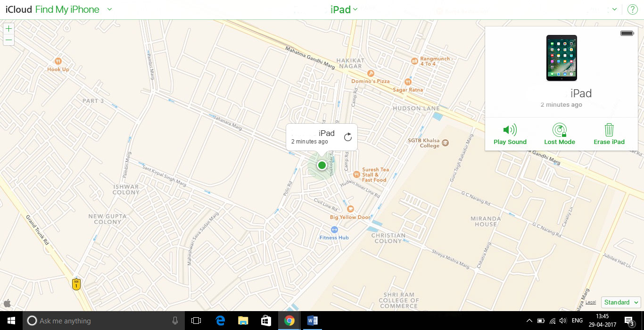Refresh the iPad location in the callout
This screenshot has height=330, width=644.
coord(348,137)
